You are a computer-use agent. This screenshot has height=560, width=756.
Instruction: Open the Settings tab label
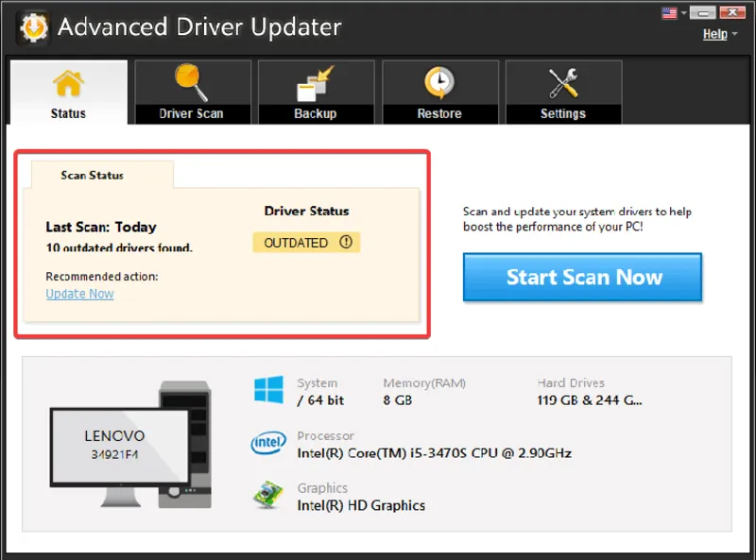[x=563, y=113]
